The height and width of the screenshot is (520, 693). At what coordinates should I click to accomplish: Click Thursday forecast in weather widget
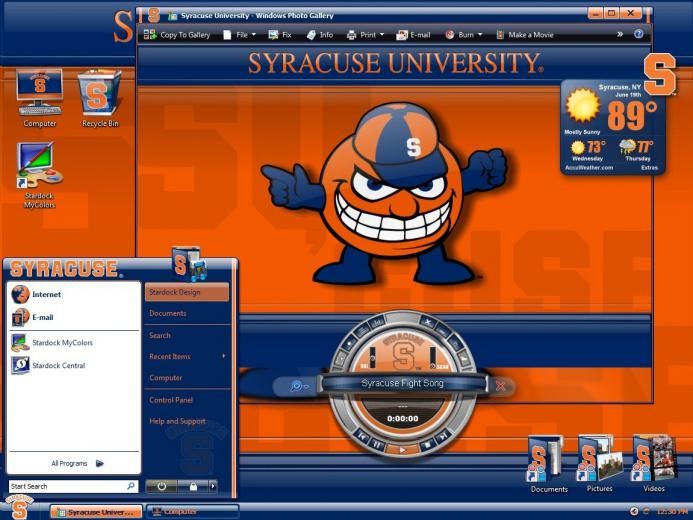point(637,151)
